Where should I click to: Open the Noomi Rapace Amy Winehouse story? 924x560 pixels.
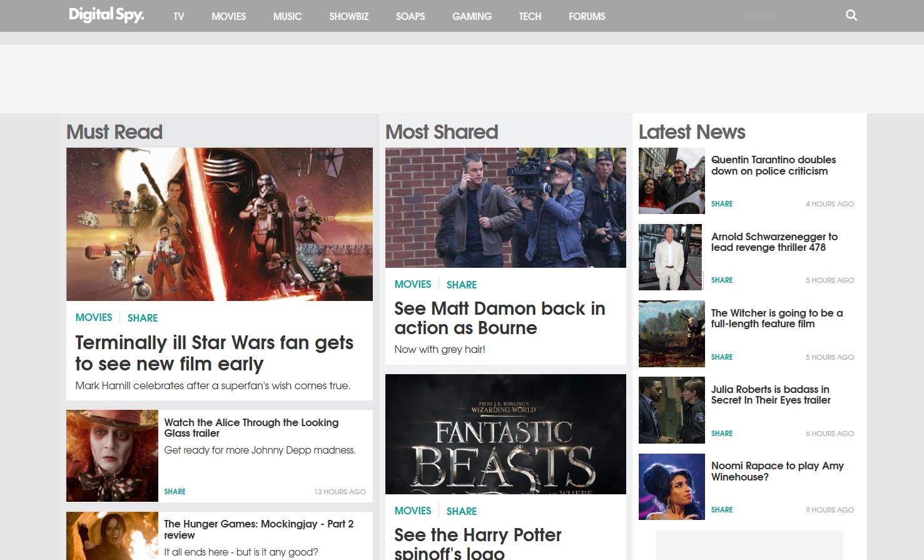[x=778, y=471]
